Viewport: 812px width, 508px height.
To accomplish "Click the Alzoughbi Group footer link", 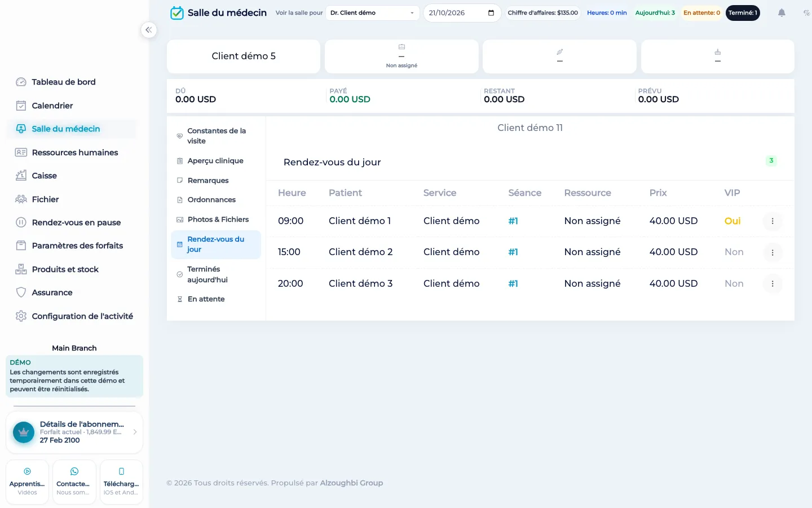I will (351, 483).
